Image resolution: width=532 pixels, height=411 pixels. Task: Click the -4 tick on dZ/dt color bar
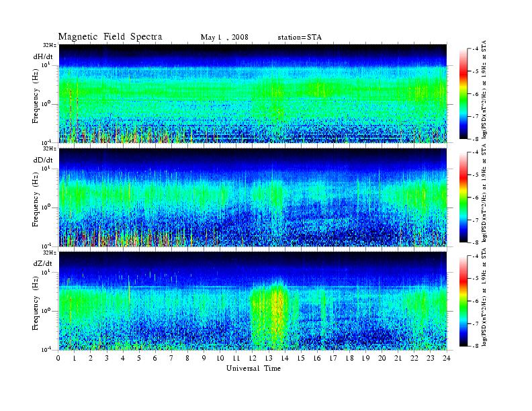pos(476,256)
